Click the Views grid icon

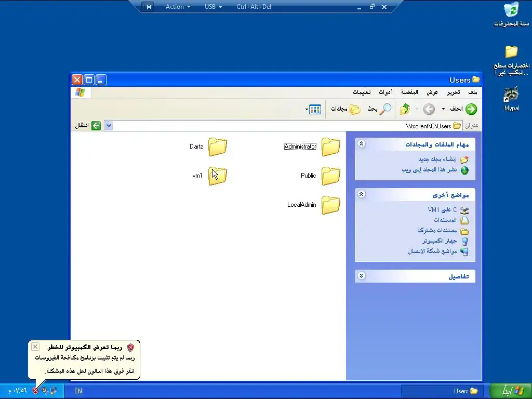coord(315,109)
